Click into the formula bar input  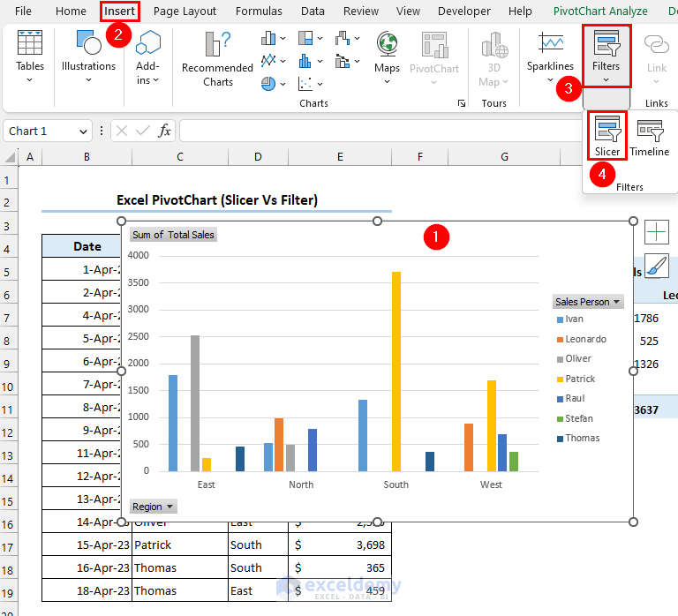pyautogui.click(x=380, y=131)
